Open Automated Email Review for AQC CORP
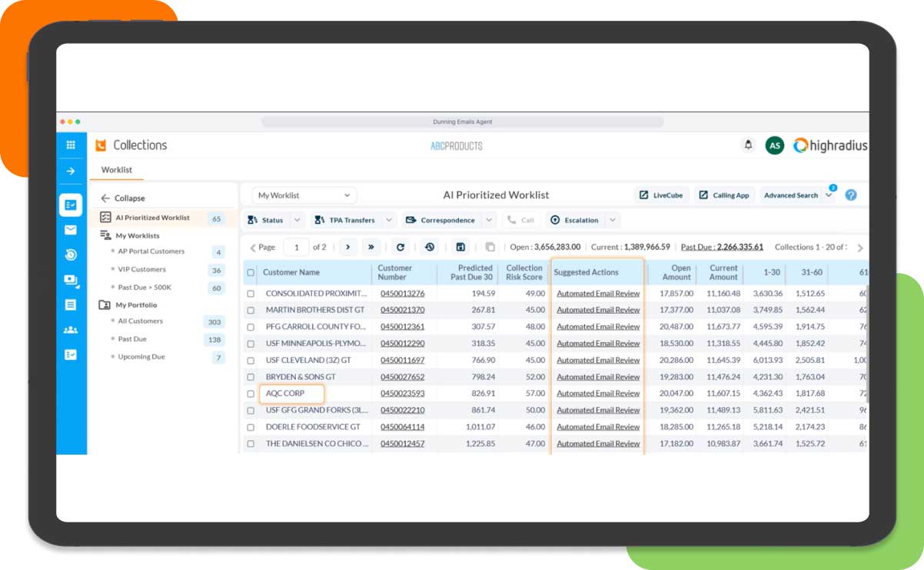The height and width of the screenshot is (570, 924). 598,394
